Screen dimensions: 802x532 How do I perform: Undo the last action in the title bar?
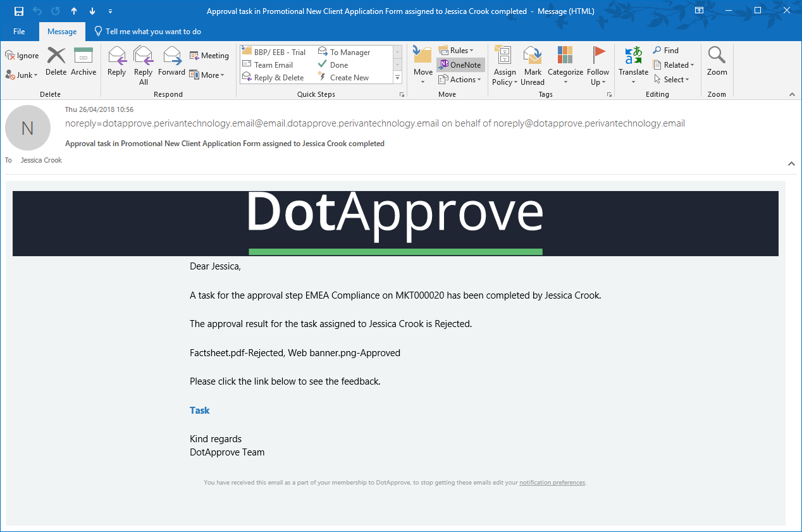(x=37, y=11)
